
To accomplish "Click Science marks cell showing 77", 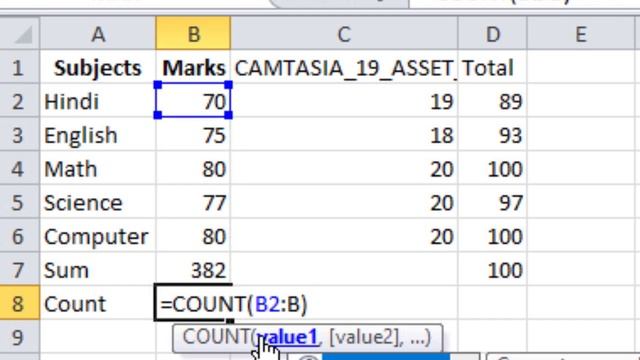I will pos(193,202).
